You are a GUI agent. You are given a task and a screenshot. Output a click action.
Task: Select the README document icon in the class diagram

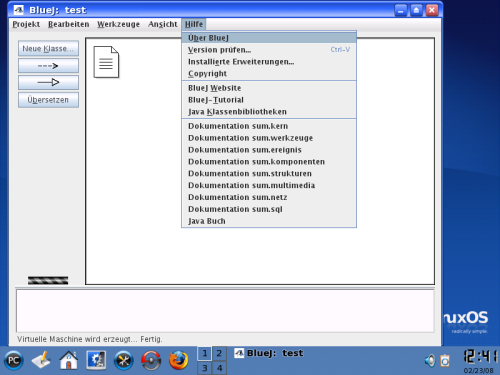pyautogui.click(x=106, y=62)
